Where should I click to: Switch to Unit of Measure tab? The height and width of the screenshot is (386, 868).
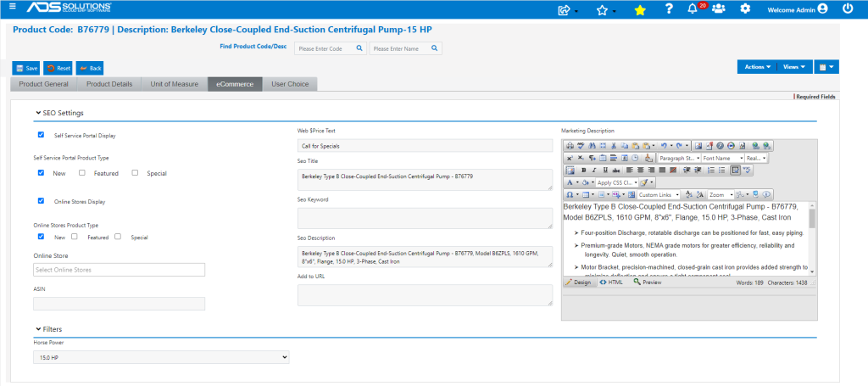(175, 84)
